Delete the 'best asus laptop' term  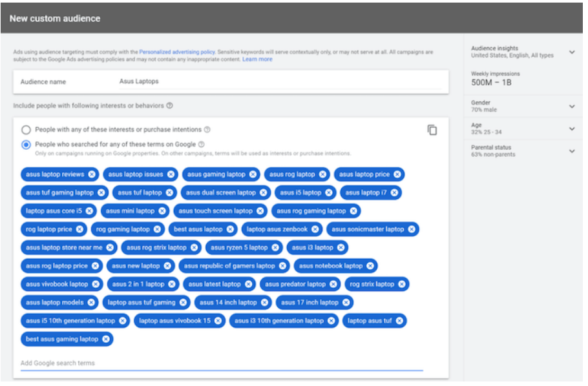click(x=230, y=230)
